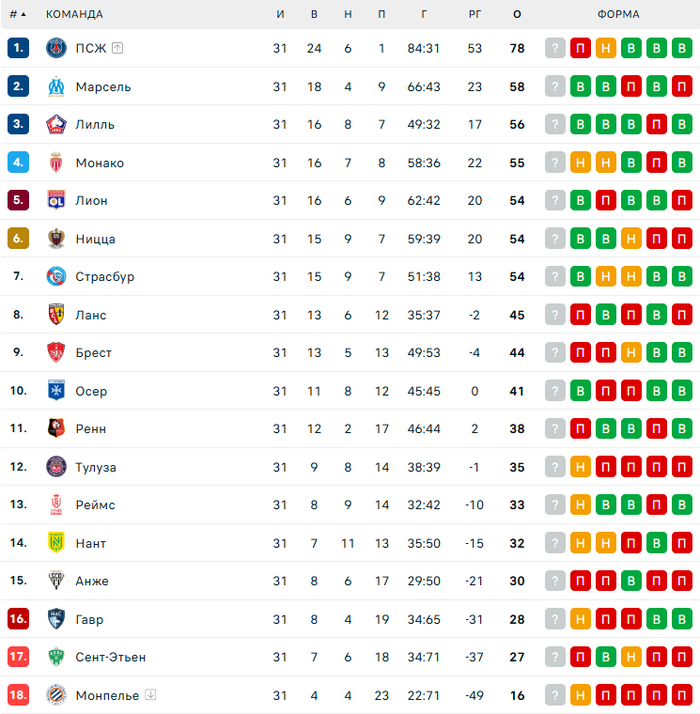Click the Toulouse club crest

[x=56, y=466]
